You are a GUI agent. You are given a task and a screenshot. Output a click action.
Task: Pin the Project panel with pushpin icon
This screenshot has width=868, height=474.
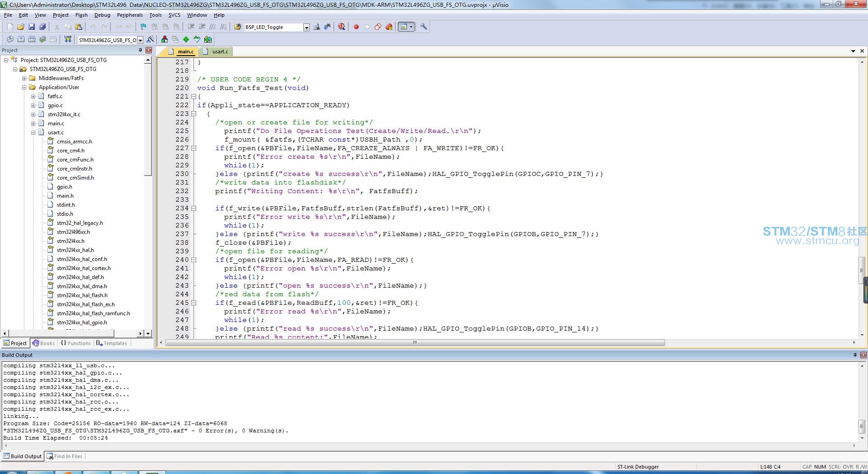click(x=140, y=50)
